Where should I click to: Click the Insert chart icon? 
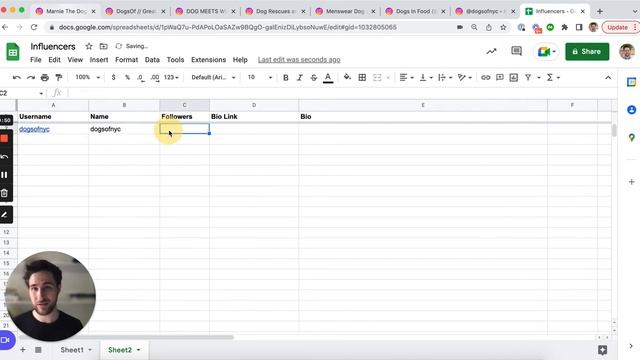point(513,78)
